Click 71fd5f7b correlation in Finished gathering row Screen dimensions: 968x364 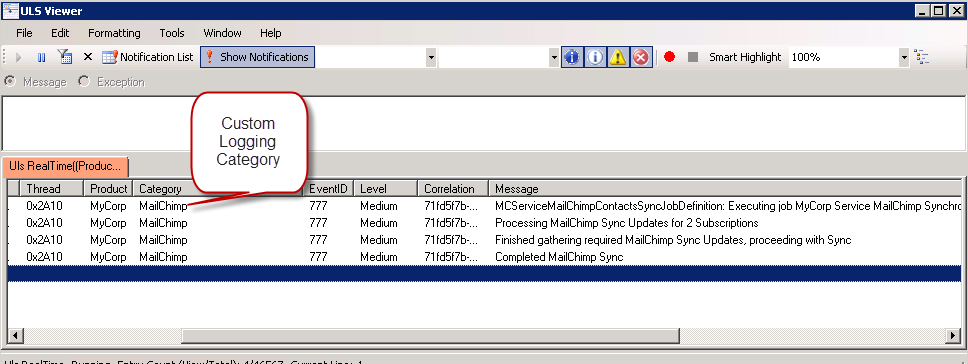point(451,240)
